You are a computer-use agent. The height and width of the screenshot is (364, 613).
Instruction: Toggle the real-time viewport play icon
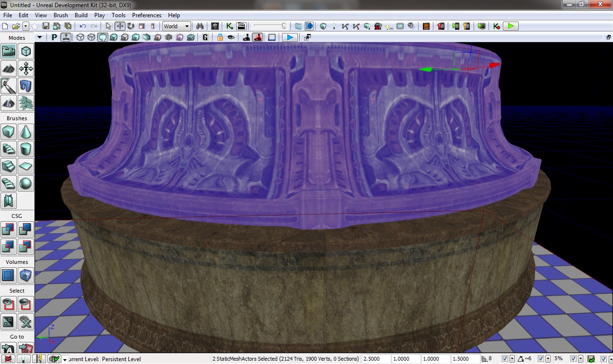tap(290, 37)
